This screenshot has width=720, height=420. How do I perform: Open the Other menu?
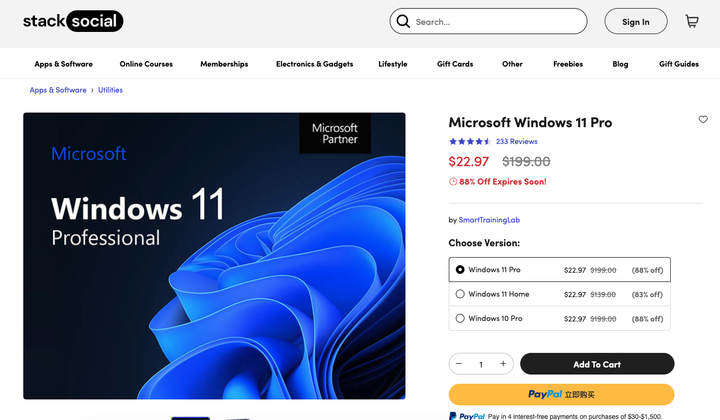pos(512,64)
